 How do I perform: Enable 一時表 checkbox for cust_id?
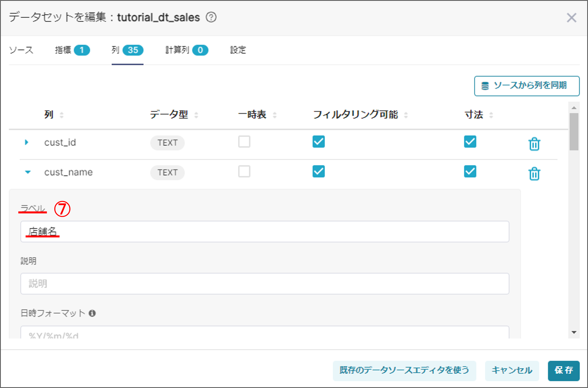(x=244, y=142)
